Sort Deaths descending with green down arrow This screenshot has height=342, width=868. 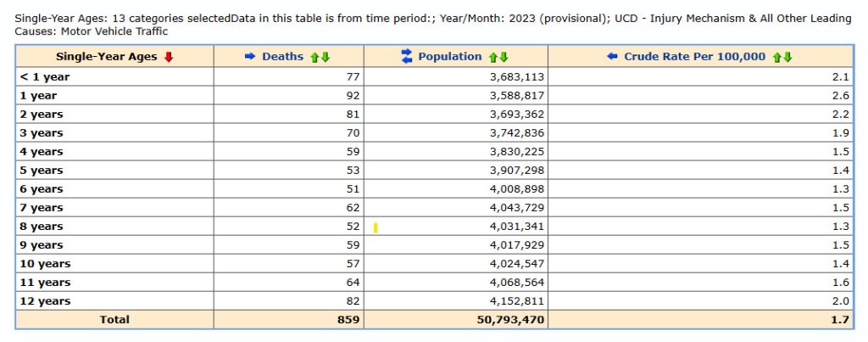(x=325, y=57)
